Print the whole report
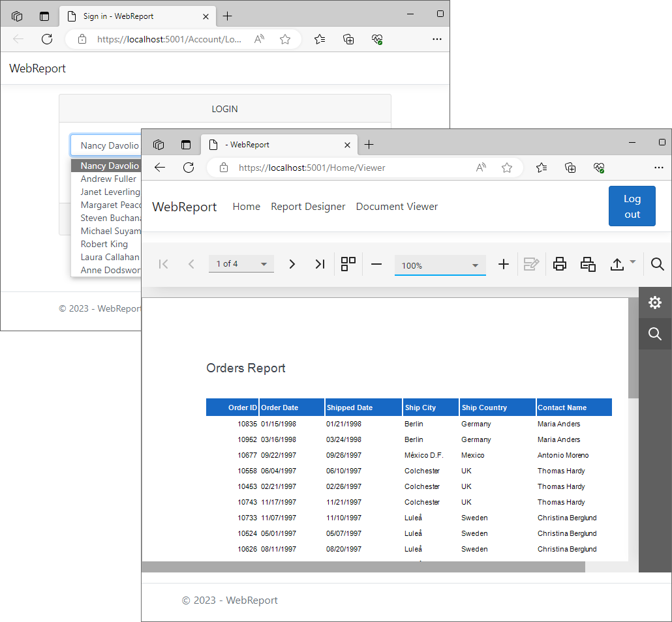 [559, 264]
